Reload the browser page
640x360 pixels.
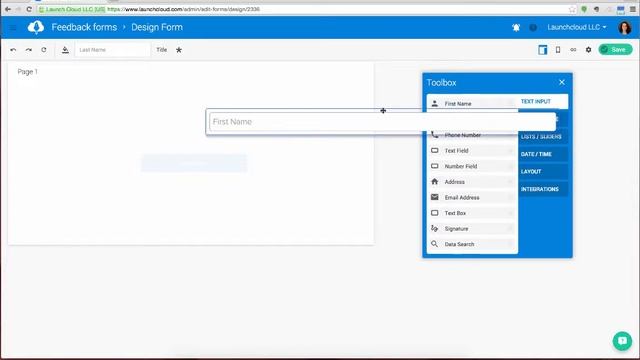[x=29, y=9]
